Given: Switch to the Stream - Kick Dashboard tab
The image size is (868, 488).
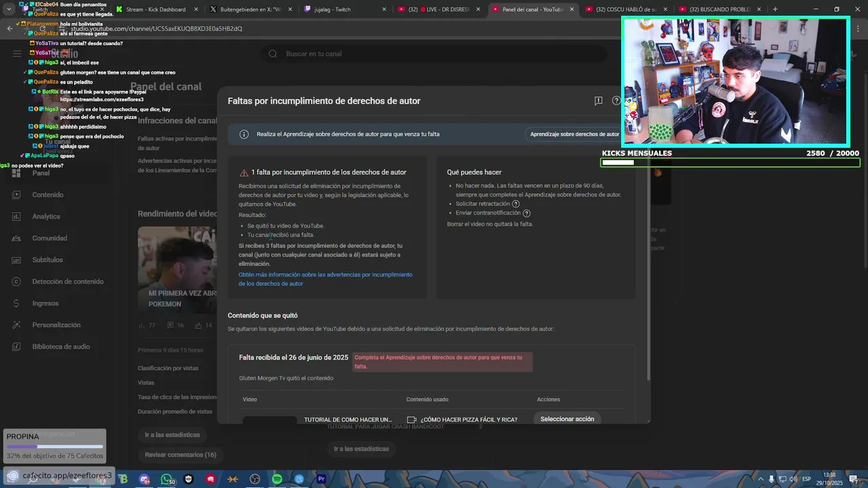Looking at the screenshot, I should (156, 9).
